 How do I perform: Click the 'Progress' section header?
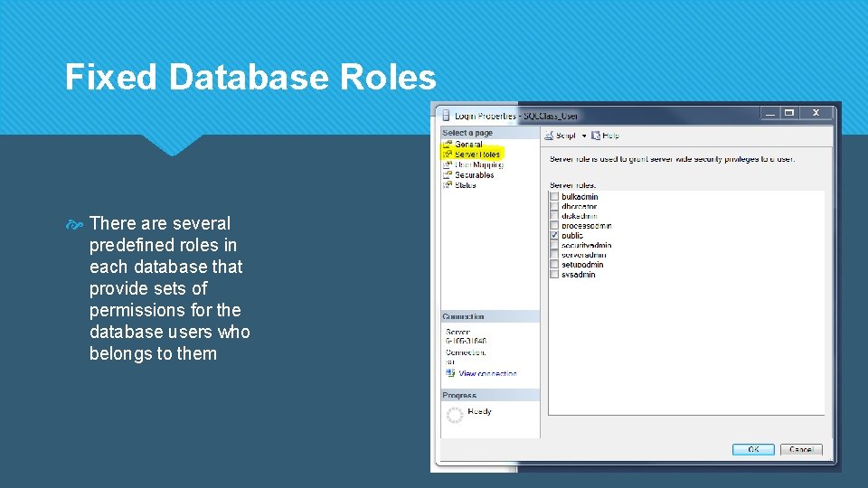(459, 395)
